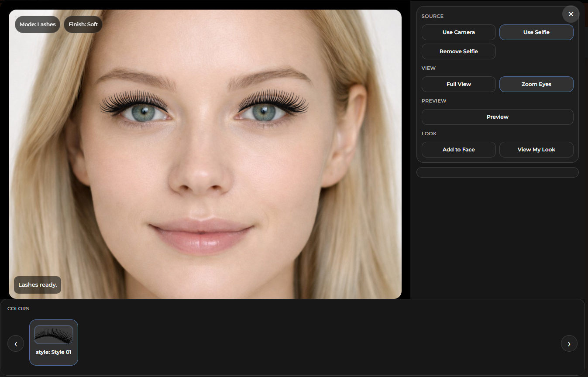Screen dimensions: 588x377
Task: Open View My Look
Action: [536, 150]
